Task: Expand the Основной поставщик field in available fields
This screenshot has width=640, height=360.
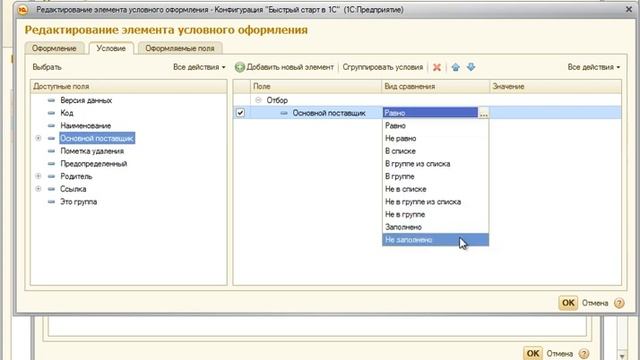Action: point(38,138)
